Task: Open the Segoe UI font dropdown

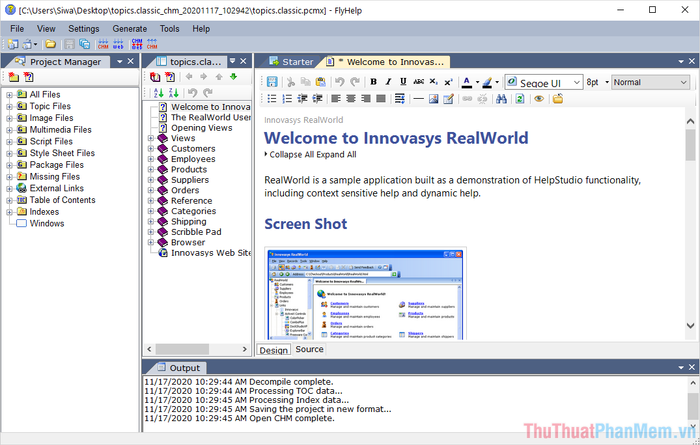Action: (x=576, y=82)
